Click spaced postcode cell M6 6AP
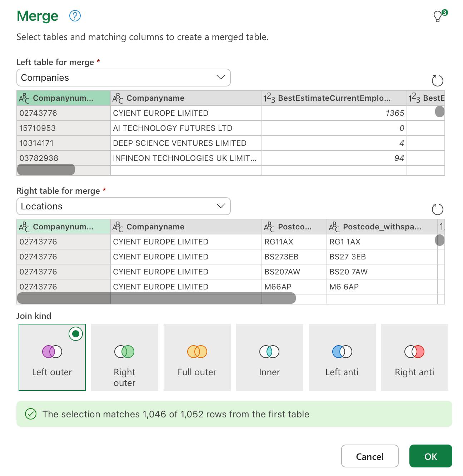Image resolution: width=463 pixels, height=476 pixels. tap(382, 287)
